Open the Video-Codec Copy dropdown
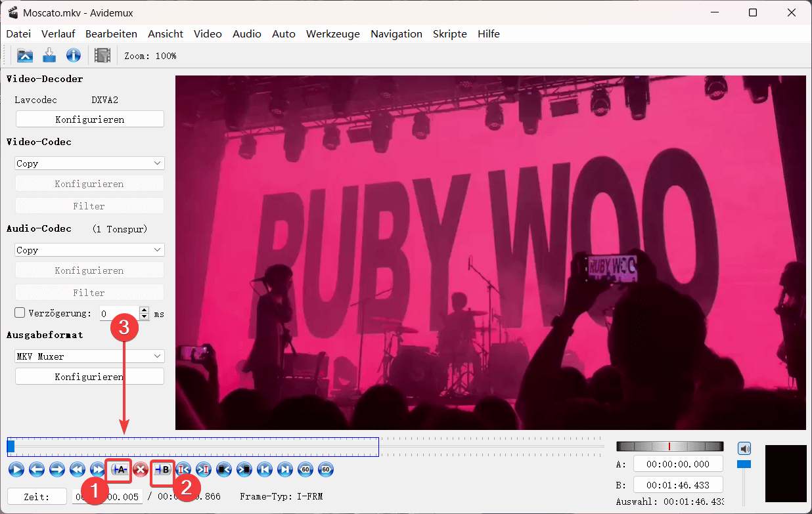The width and height of the screenshot is (812, 514). [x=89, y=163]
